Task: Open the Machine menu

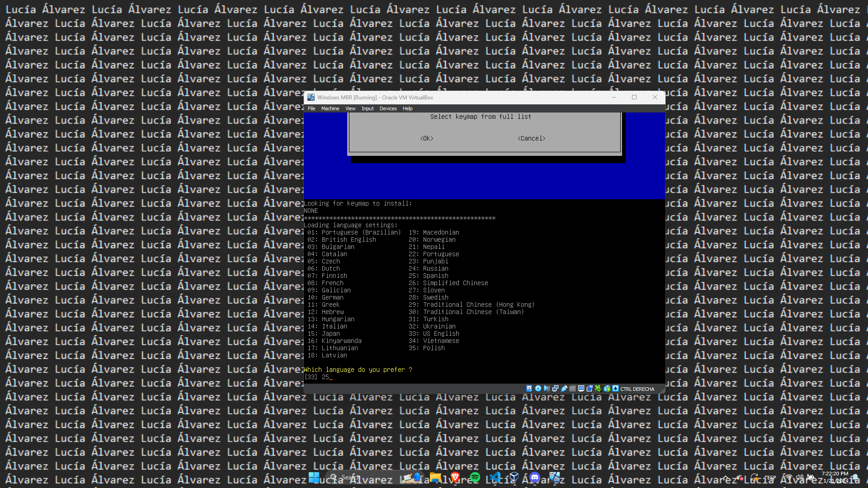Action: point(330,108)
